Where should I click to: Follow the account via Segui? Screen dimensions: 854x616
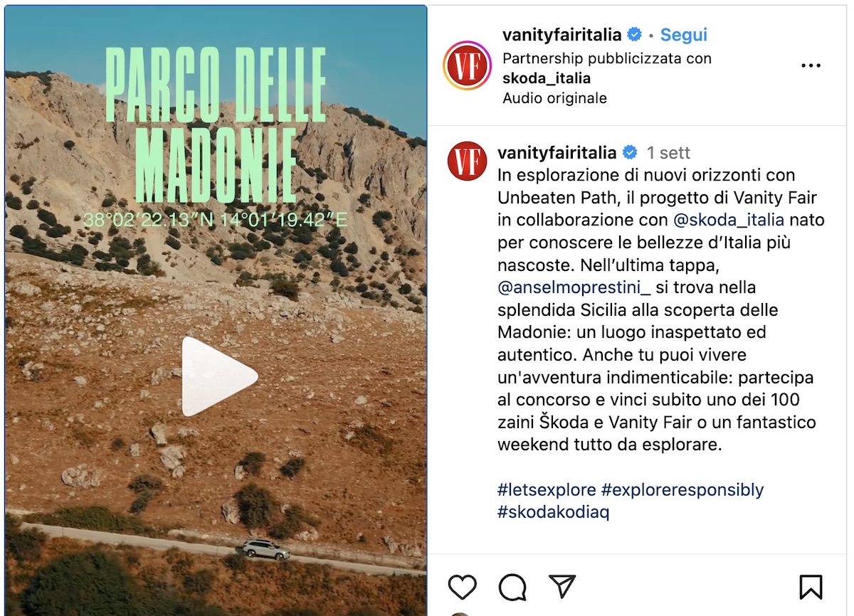click(x=683, y=34)
